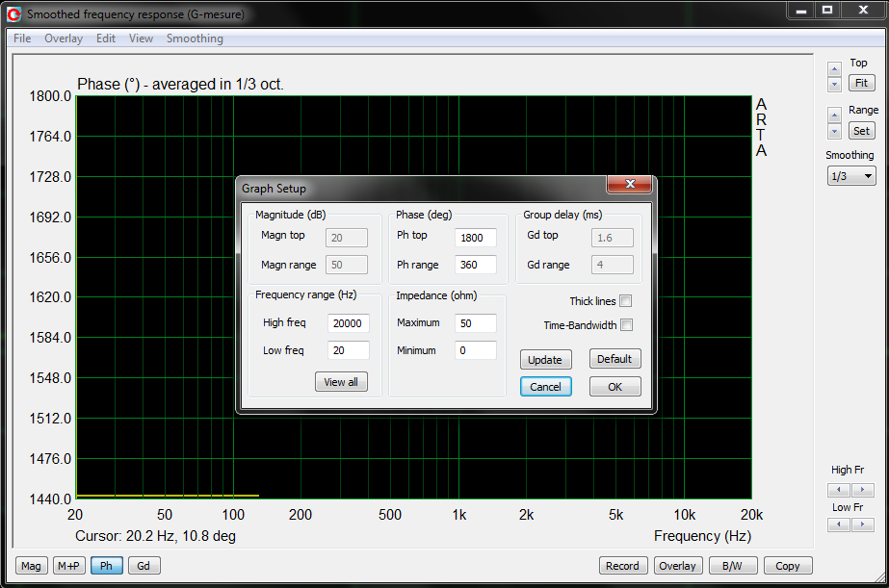Click the Ph top input field

(475, 238)
